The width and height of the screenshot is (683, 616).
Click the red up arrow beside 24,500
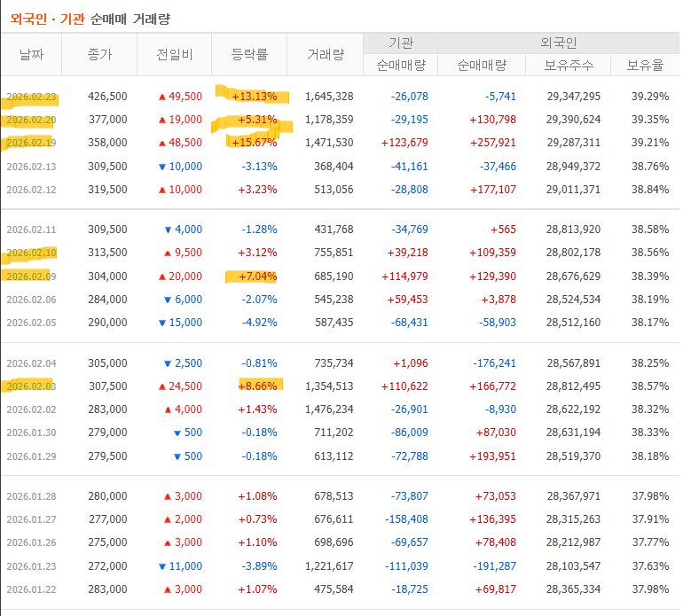162,386
